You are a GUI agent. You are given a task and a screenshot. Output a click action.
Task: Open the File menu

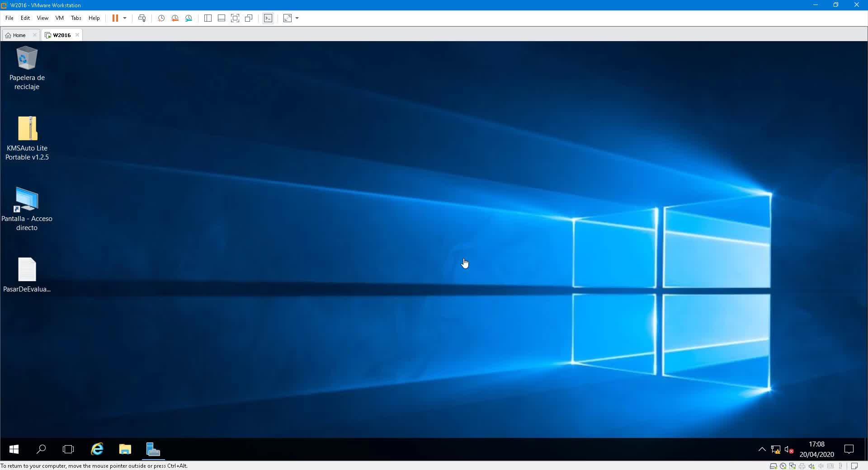click(x=9, y=18)
